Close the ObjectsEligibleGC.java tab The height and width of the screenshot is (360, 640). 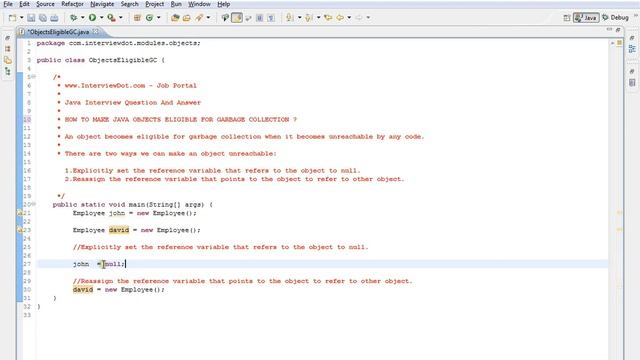(95, 31)
